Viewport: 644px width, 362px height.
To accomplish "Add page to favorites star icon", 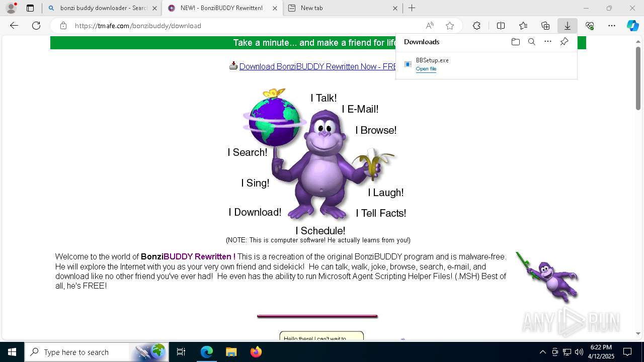I will point(450,26).
